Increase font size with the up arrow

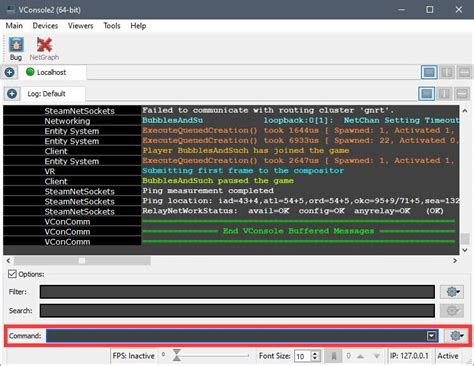[315, 353]
